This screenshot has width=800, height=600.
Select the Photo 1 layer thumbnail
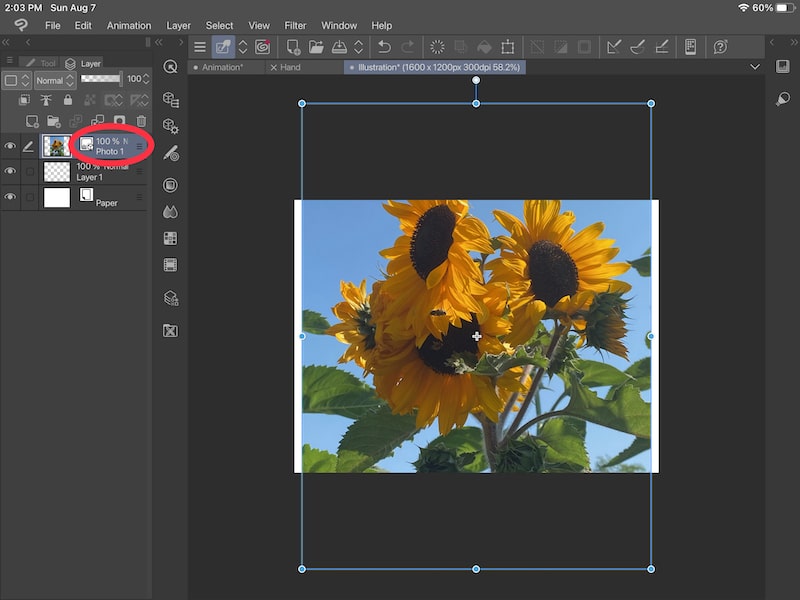pos(57,146)
